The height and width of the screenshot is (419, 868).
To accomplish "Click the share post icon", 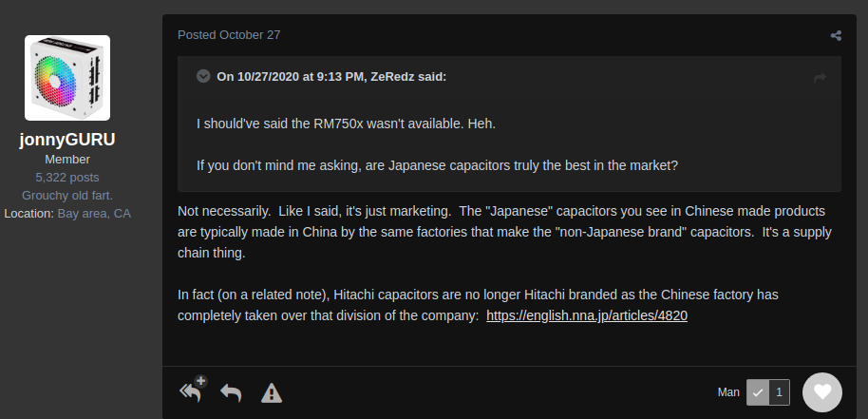I will point(836,36).
